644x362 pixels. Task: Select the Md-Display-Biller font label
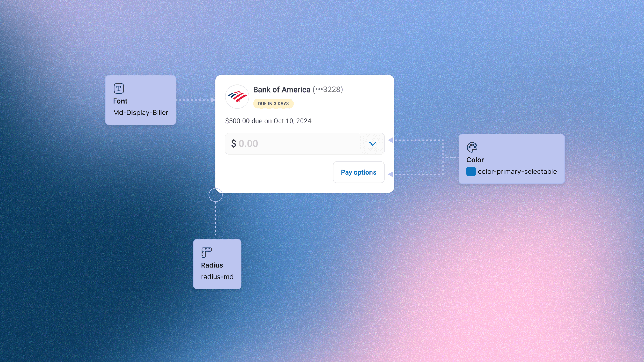pos(141,113)
